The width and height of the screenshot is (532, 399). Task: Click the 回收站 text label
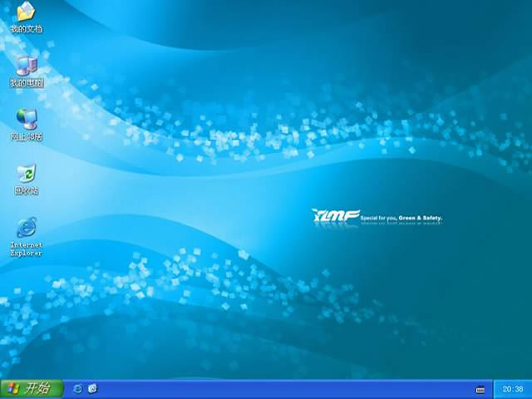[x=26, y=191]
